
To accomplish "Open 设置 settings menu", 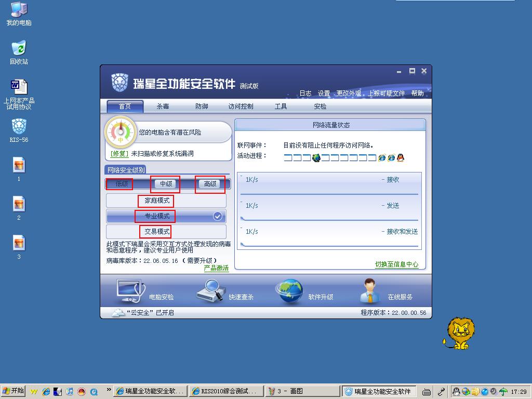I will pyautogui.click(x=324, y=94).
